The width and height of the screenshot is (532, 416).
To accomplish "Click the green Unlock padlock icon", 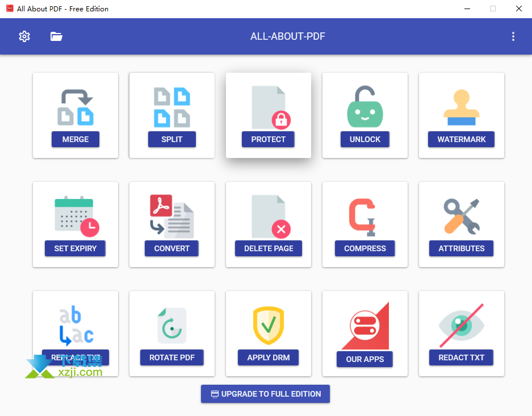I will coord(365,107).
